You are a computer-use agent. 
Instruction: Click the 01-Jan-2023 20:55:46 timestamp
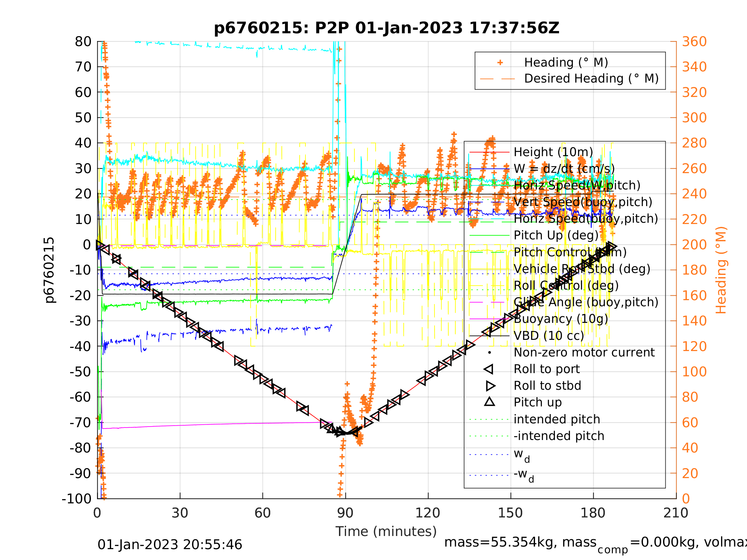point(170,544)
